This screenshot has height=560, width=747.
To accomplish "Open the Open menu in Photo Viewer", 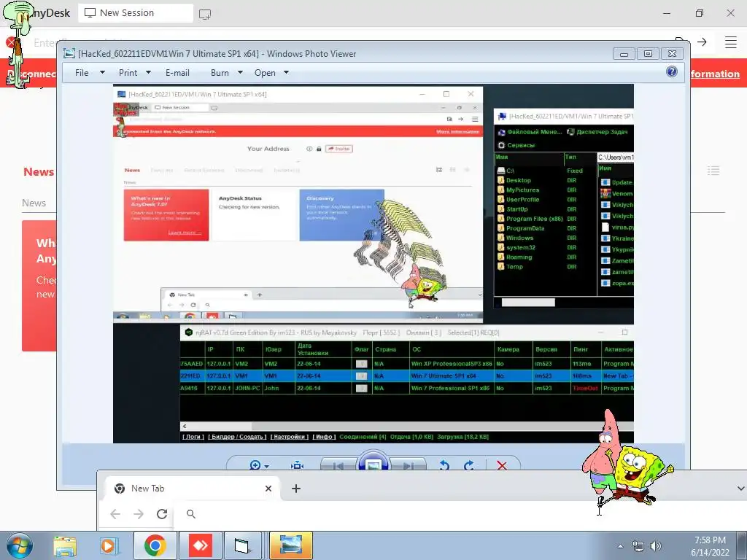I will click(265, 72).
